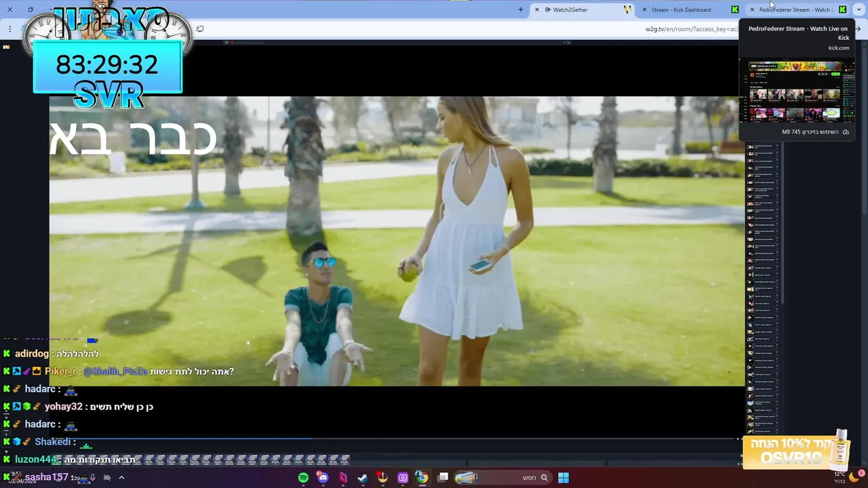Click username Piker_r in chat
This screenshot has height=488, width=868.
[60, 371]
